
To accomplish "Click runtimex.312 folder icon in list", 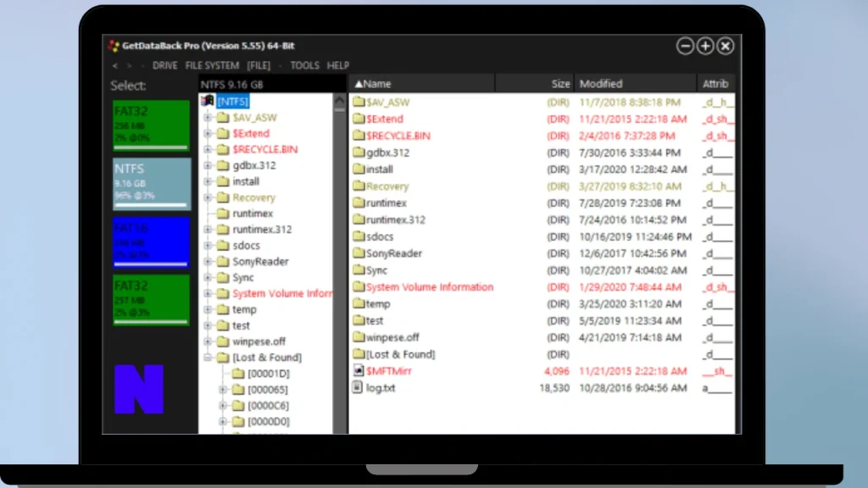I will pos(359,219).
